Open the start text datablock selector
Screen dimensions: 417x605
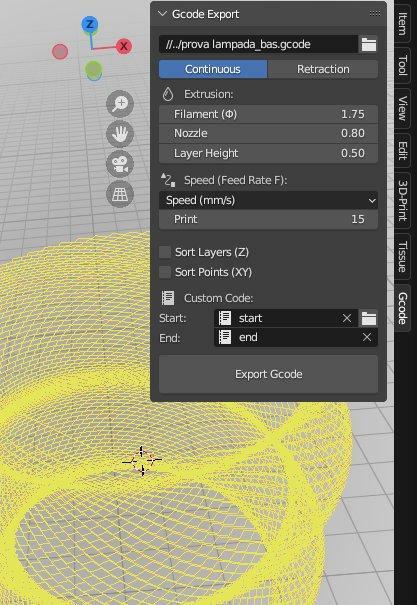pyautogui.click(x=225, y=318)
